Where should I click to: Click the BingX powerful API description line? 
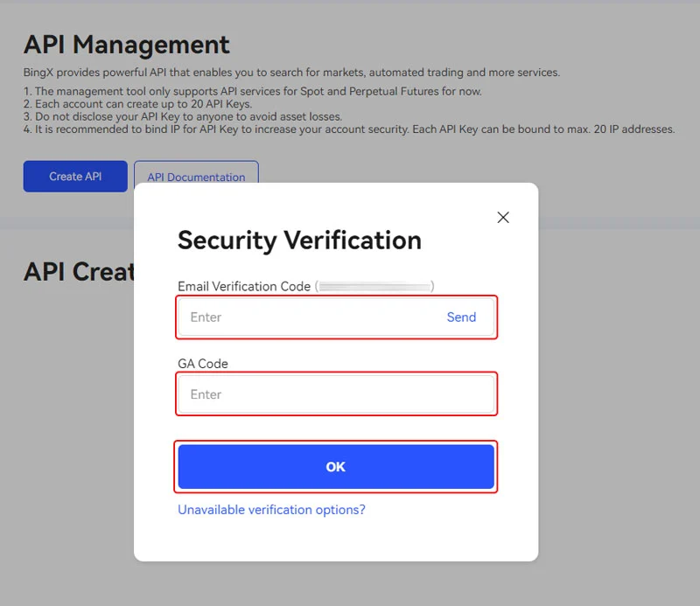(291, 73)
